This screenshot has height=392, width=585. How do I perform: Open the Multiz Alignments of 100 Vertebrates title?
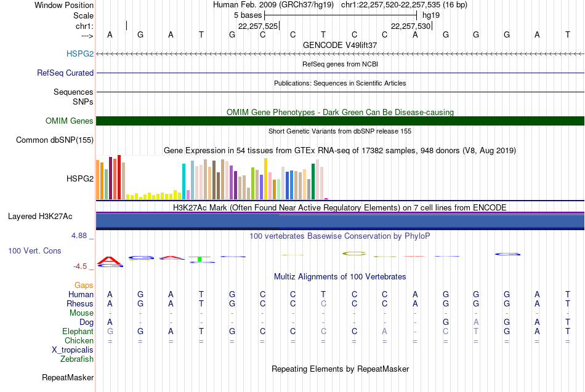click(x=340, y=277)
